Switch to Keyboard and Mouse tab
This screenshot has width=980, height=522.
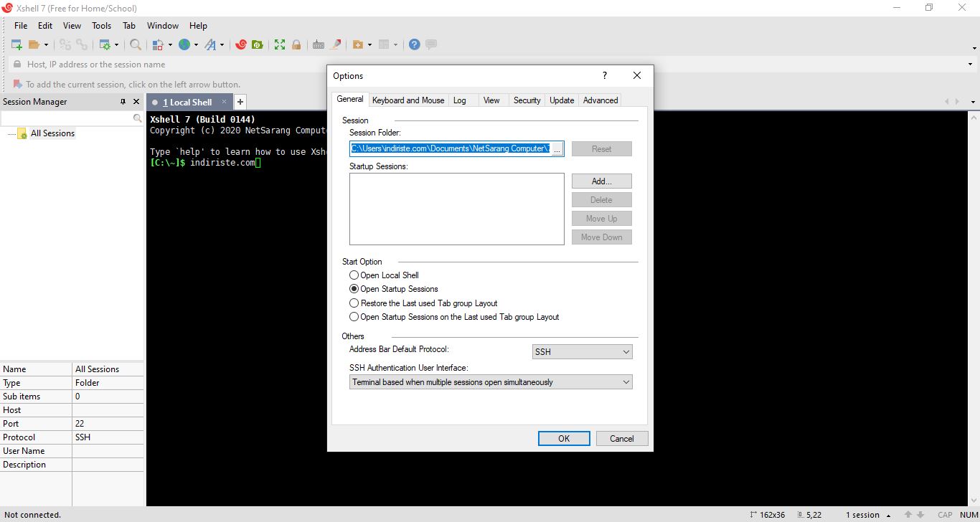point(408,100)
